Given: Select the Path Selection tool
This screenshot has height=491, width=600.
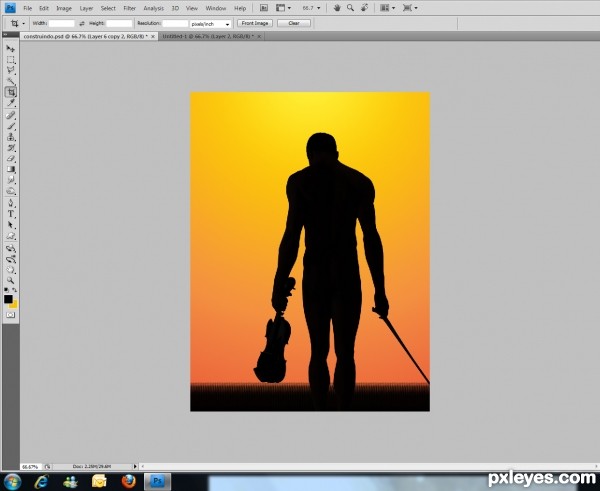Looking at the screenshot, I should click(x=10, y=225).
